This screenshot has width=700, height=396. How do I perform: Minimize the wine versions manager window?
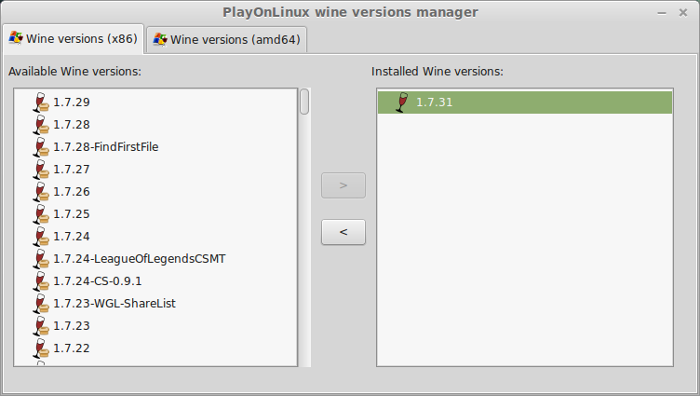pos(662,13)
